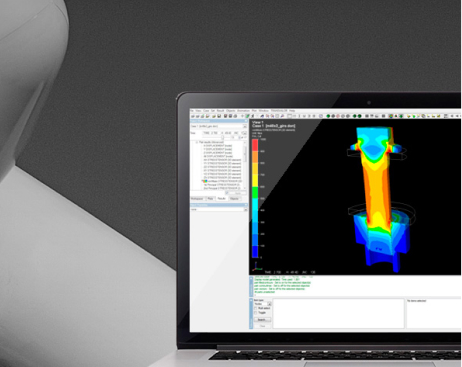Click the double green spheres toolbar icon
The width and height of the screenshot is (462, 367).
point(357,116)
